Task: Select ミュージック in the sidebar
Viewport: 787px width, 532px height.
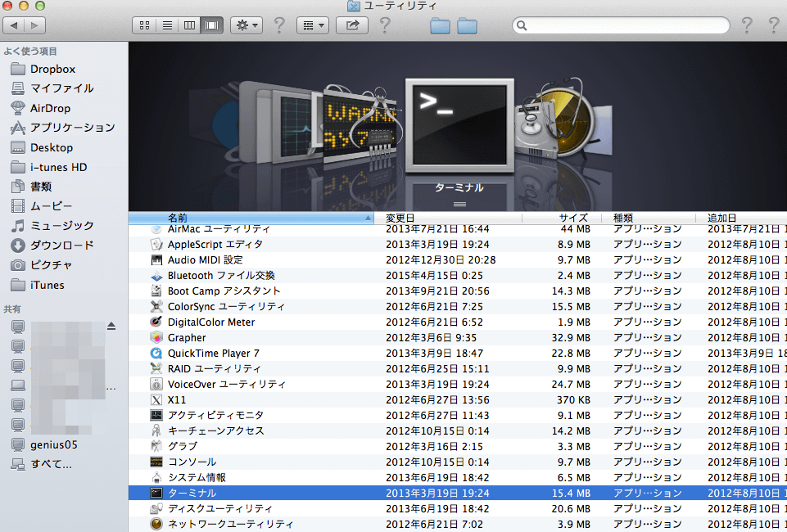Action: click(61, 226)
